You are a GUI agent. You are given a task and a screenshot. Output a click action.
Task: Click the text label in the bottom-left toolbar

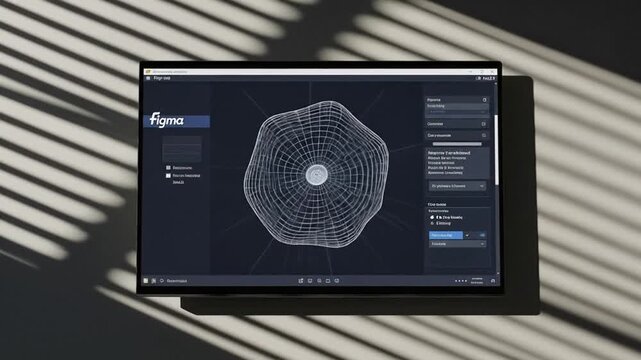point(177,281)
